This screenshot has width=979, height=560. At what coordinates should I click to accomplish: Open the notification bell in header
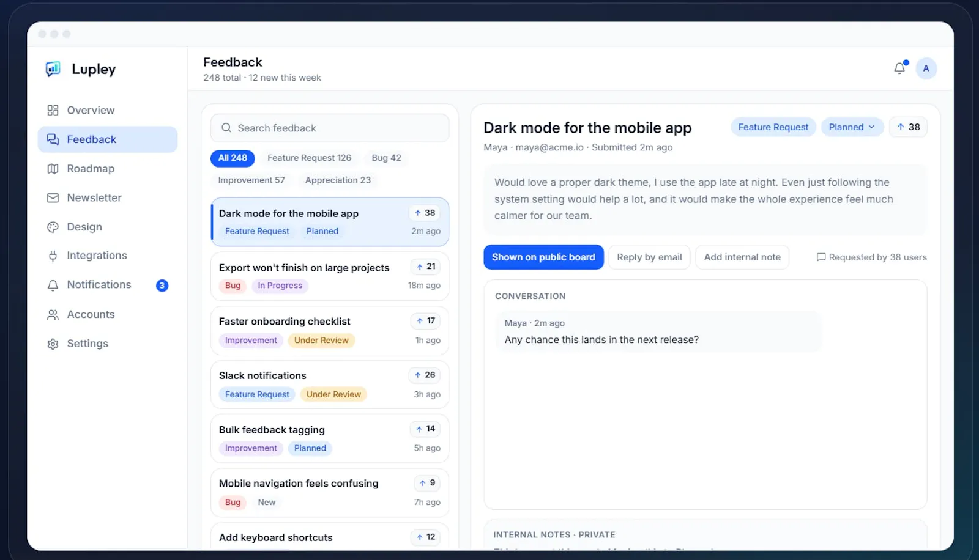click(x=899, y=68)
